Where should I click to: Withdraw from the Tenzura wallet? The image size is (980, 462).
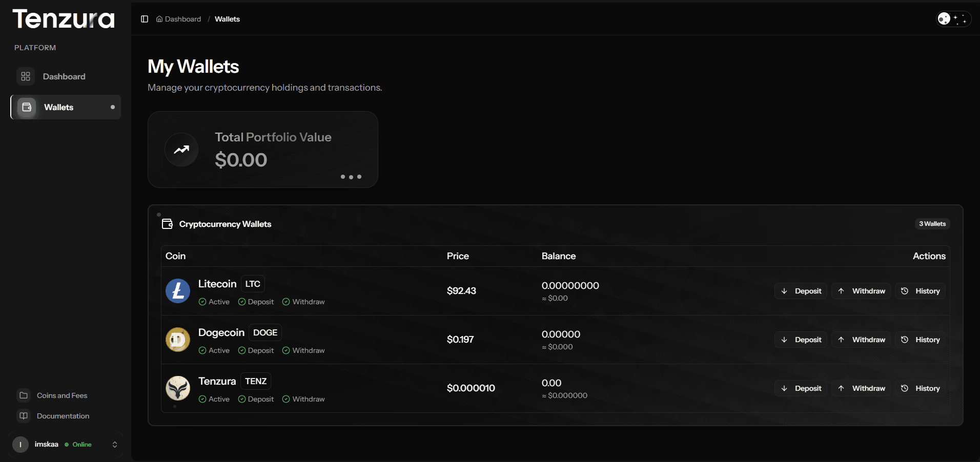[x=861, y=388]
